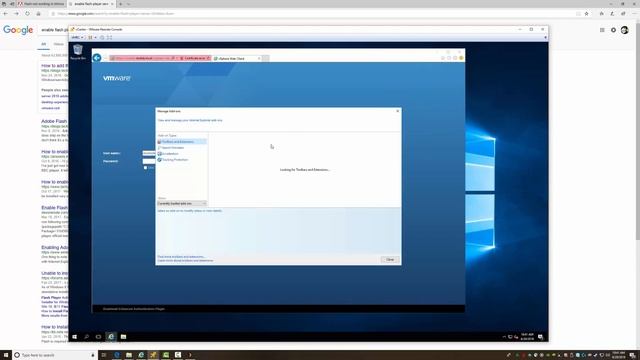The width and height of the screenshot is (640, 360).
Task: Switch to vSphere Web Client tab
Action: pyautogui.click(x=237, y=59)
